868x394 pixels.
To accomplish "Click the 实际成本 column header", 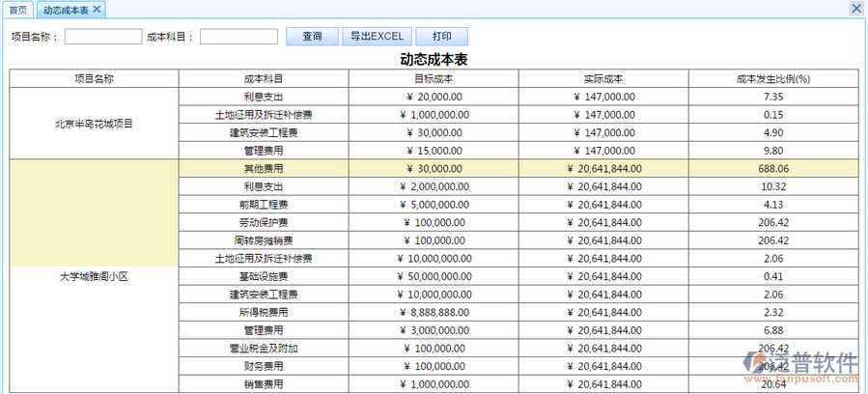I will [x=602, y=78].
